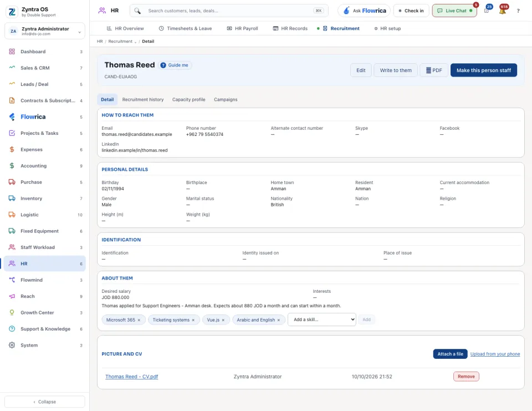
Task: Remove the Ticketing systems skill tag
Action: point(193,320)
